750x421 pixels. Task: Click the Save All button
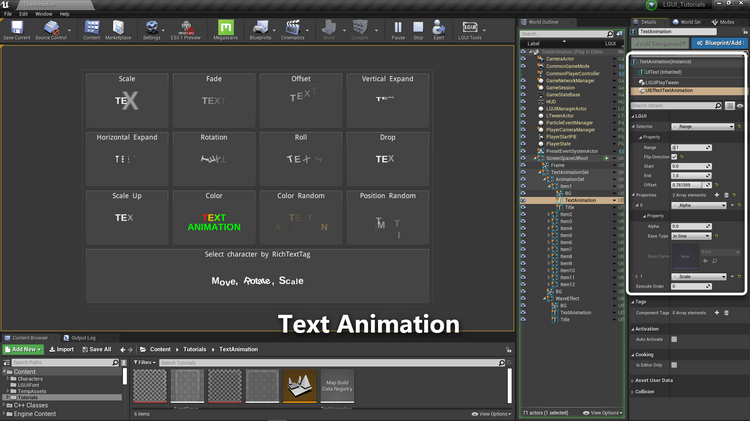(x=97, y=350)
